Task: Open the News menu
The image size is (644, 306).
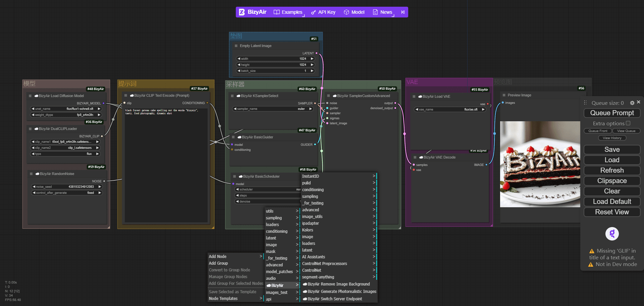Action: pos(383,12)
